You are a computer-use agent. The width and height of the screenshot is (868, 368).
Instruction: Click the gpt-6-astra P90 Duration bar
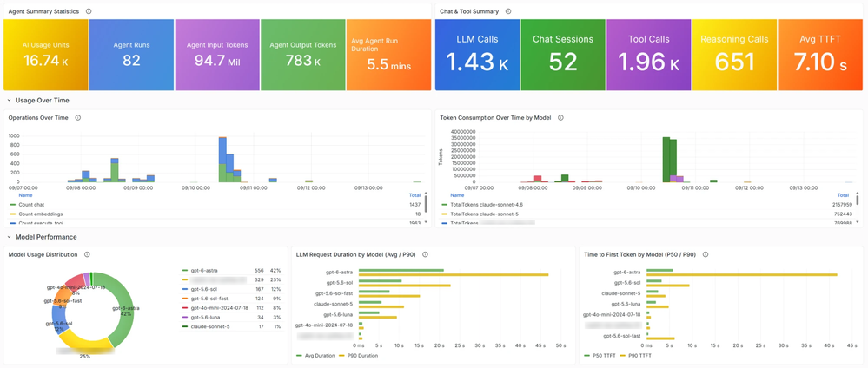454,274
